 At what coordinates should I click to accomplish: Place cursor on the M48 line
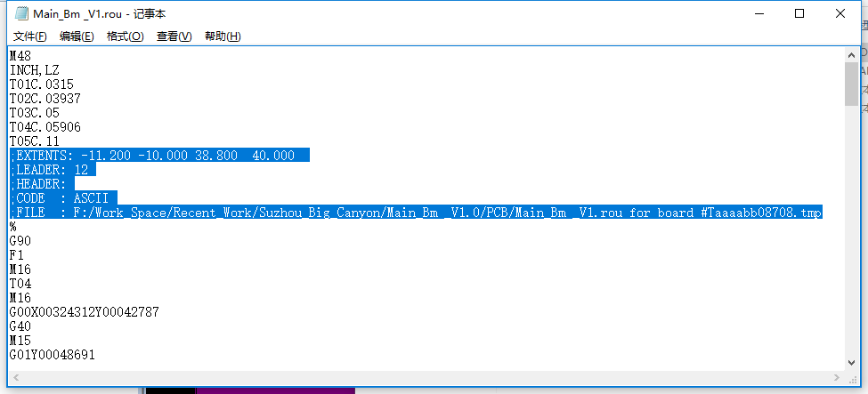click(20, 56)
